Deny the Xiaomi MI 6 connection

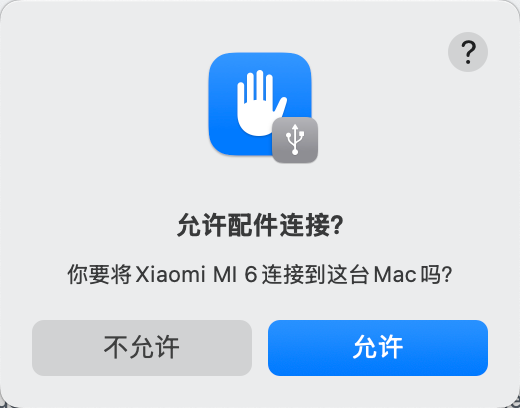point(142,348)
